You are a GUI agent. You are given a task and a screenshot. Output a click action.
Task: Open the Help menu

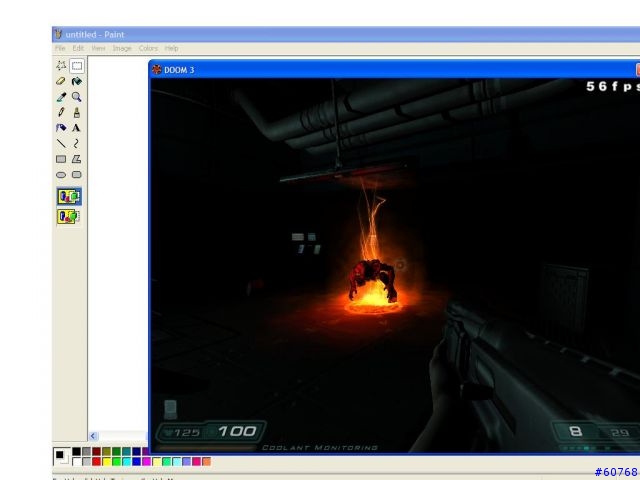pyautogui.click(x=171, y=48)
